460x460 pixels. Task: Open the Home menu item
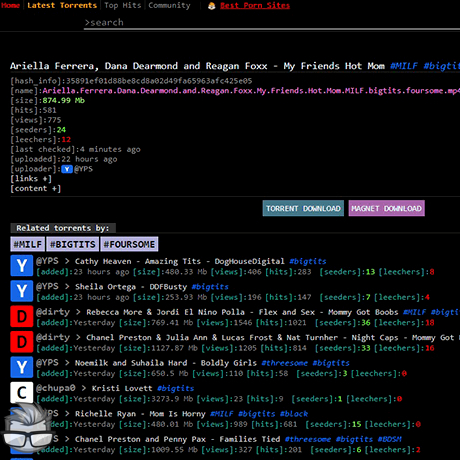click(10, 5)
